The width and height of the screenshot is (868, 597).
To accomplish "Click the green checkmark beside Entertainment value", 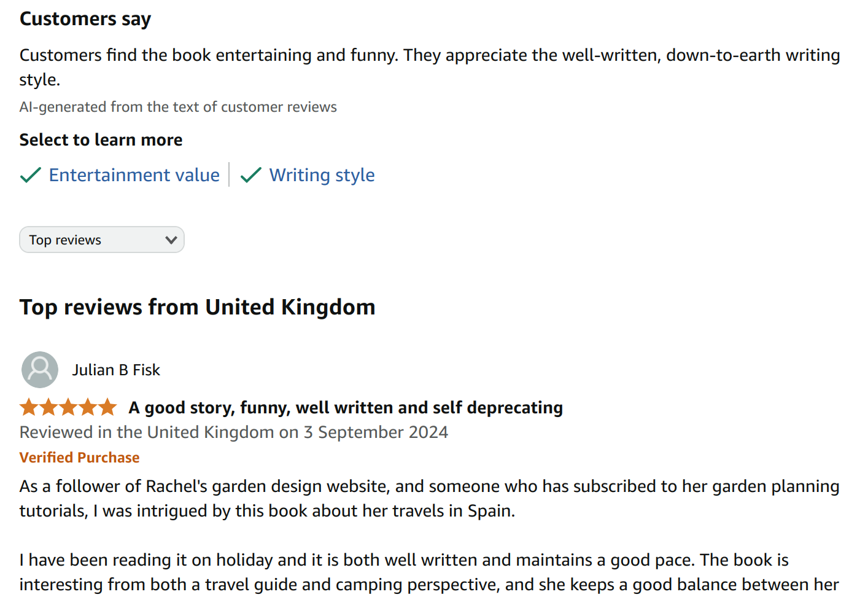I will tap(30, 176).
